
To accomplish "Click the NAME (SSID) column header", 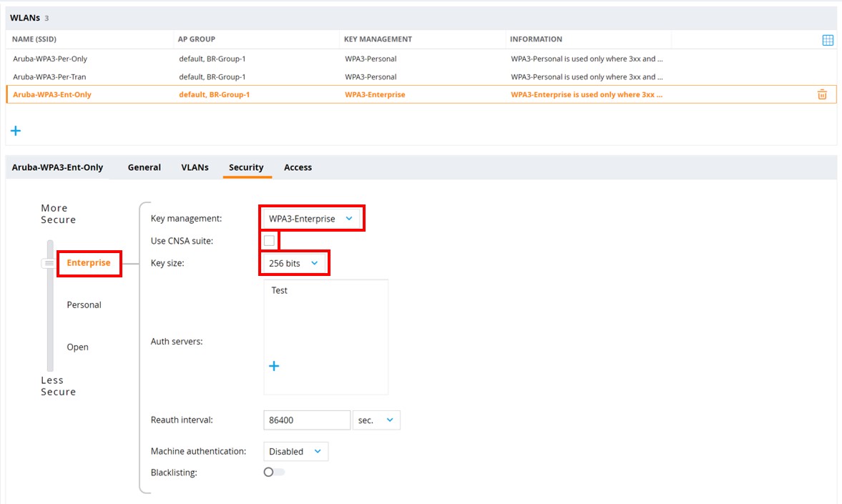I will click(34, 39).
